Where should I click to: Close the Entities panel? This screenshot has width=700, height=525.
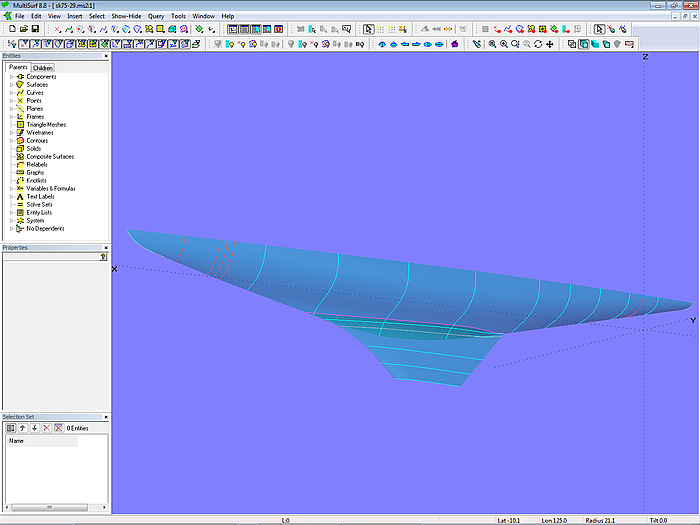[104, 57]
